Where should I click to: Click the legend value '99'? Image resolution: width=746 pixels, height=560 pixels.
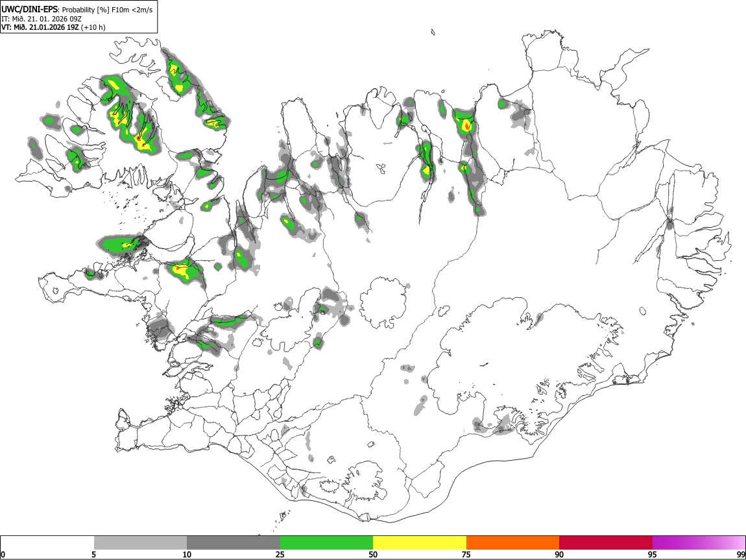click(740, 554)
